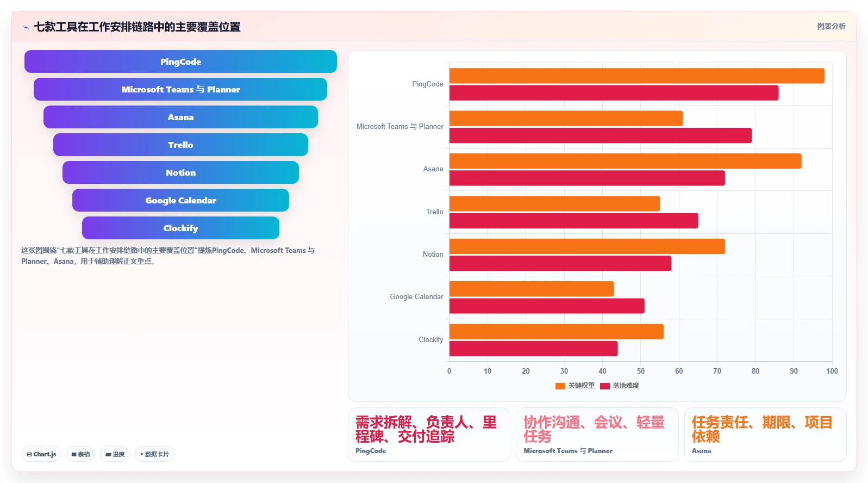Click the x-axis tick value 50
The height and width of the screenshot is (483, 868).
point(641,371)
